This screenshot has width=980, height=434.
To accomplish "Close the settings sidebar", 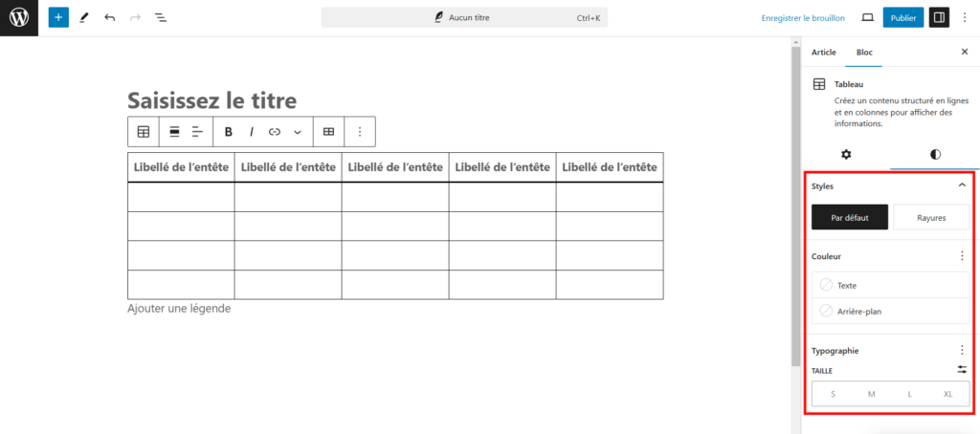I will (x=965, y=52).
